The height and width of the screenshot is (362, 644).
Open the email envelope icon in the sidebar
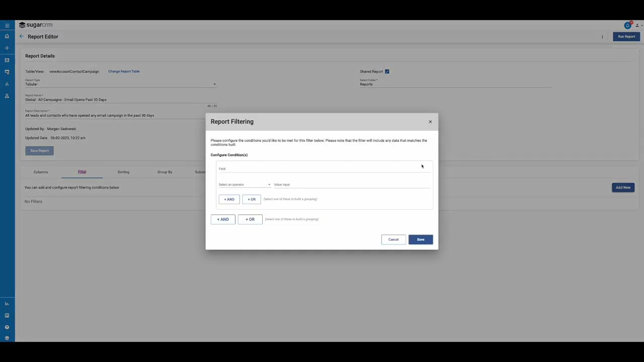pyautogui.click(x=7, y=60)
